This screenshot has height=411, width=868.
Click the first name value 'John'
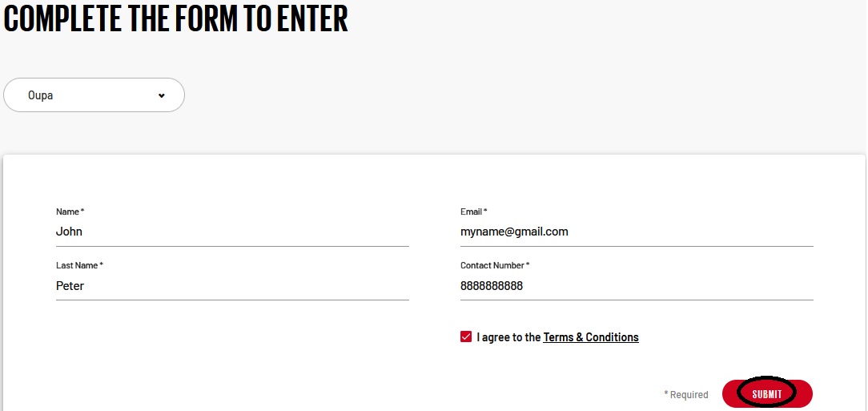point(70,232)
